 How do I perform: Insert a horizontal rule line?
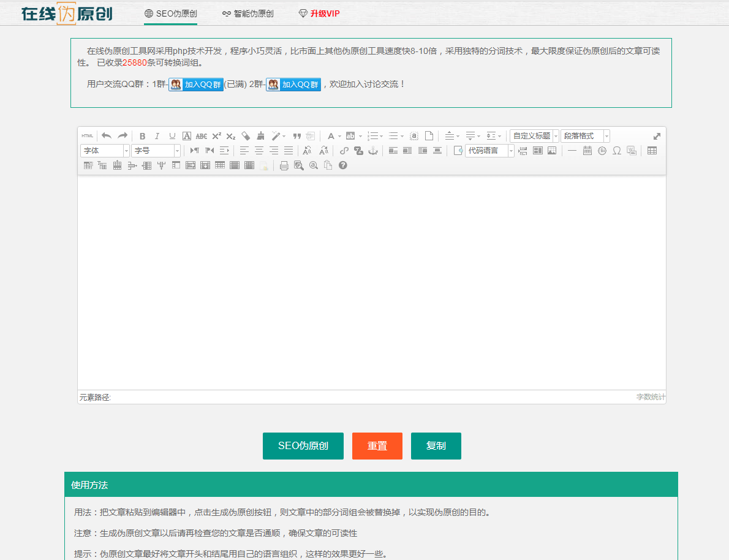click(572, 151)
